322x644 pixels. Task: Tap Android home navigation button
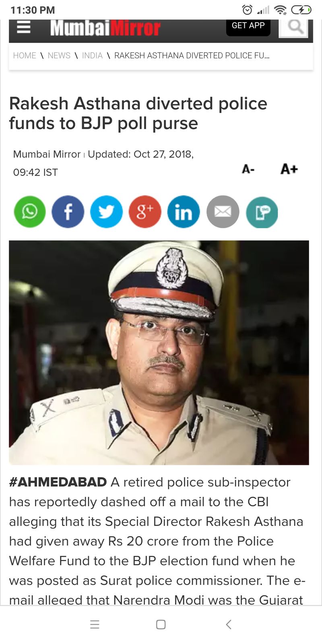[161, 624]
